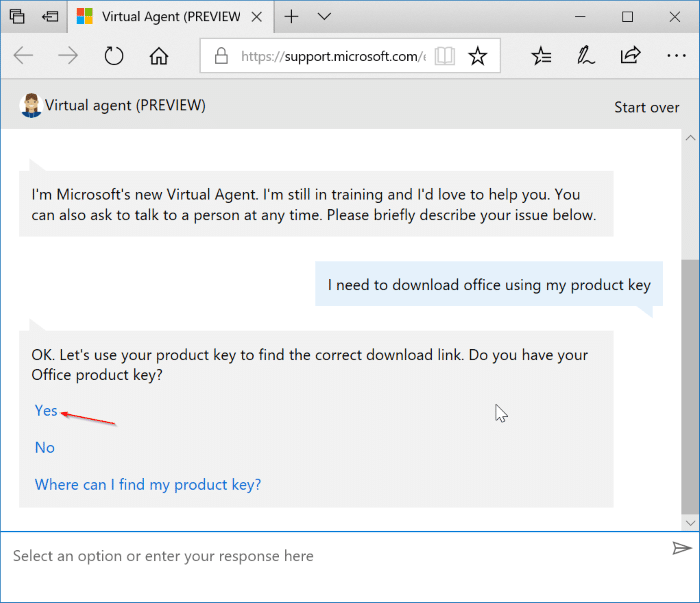Viewport: 700px width, 603px height.
Task: Close the browser window
Action: tap(675, 17)
